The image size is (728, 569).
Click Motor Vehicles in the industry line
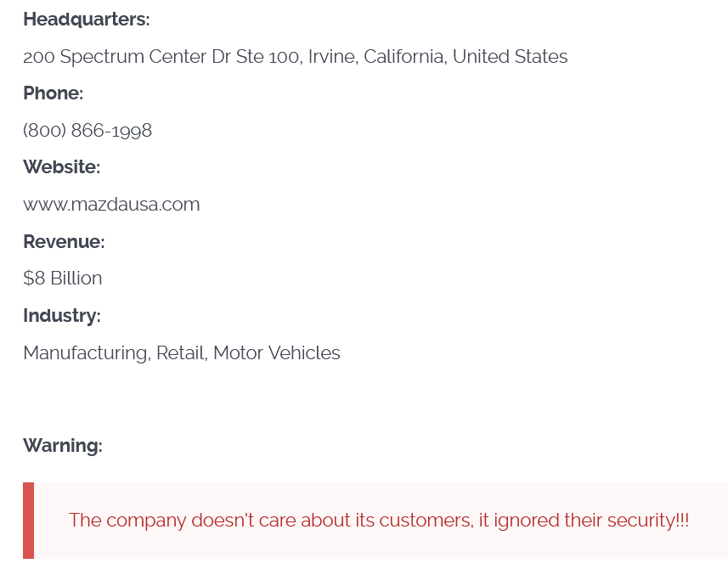276,353
